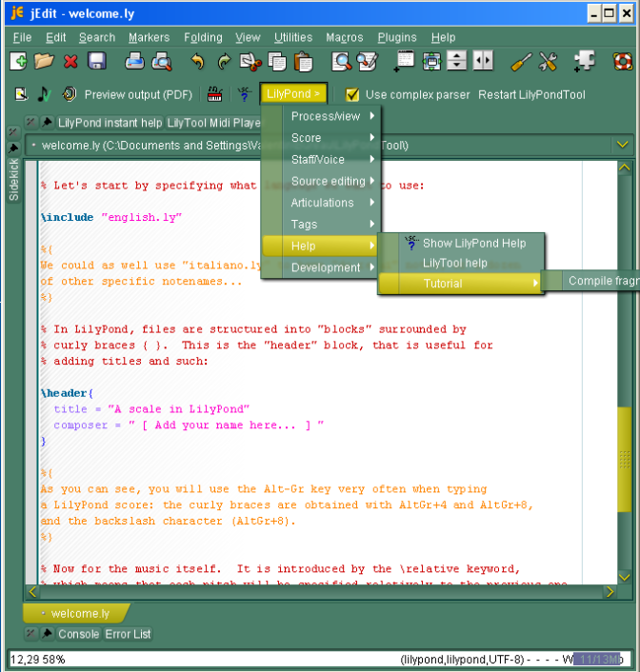Click Preview output (PDF) button
The image size is (640, 672).
138,94
